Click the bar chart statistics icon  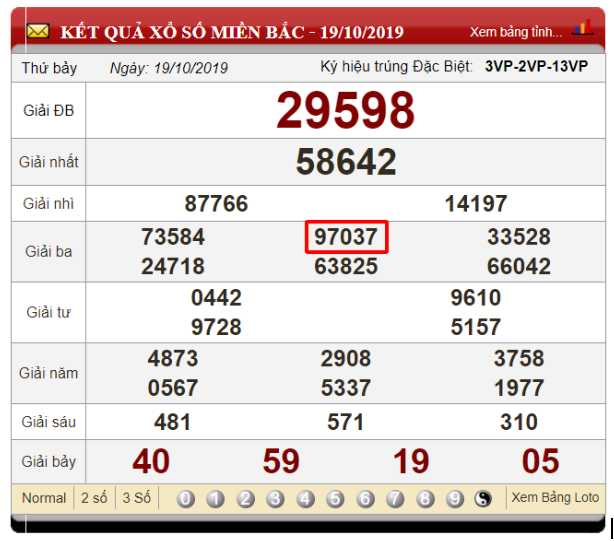[582, 28]
